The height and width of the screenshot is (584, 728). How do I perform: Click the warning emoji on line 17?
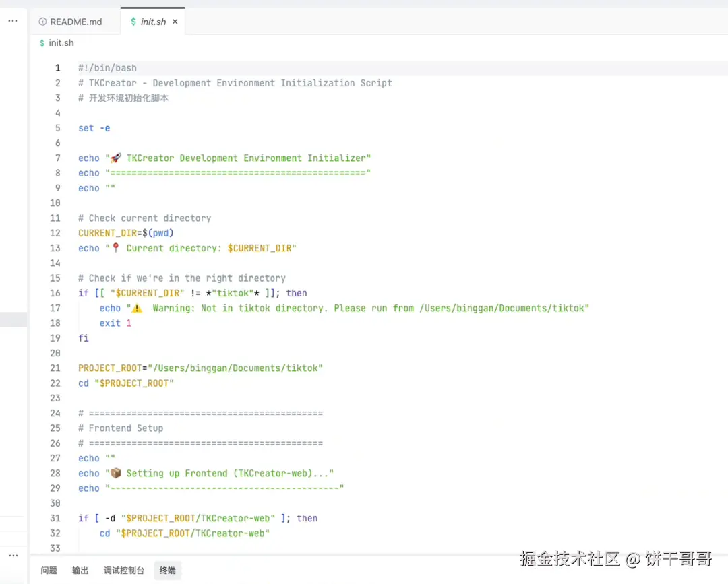click(x=137, y=308)
